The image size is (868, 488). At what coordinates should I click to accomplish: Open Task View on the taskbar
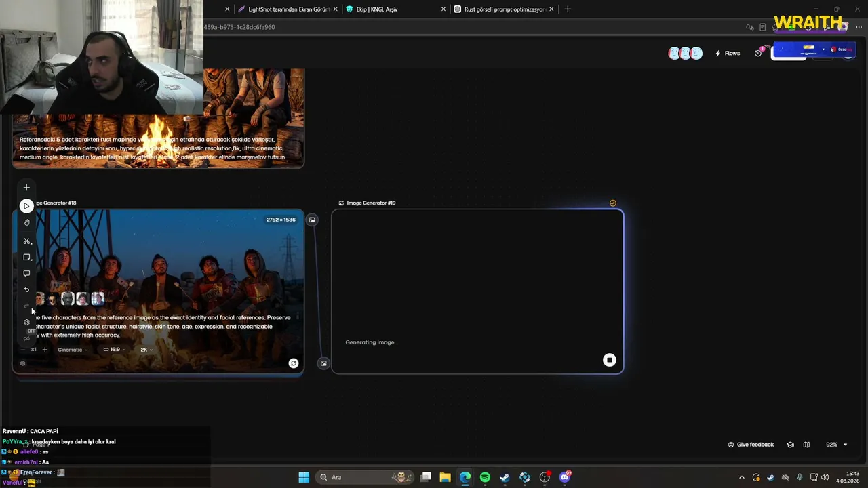coord(426,477)
